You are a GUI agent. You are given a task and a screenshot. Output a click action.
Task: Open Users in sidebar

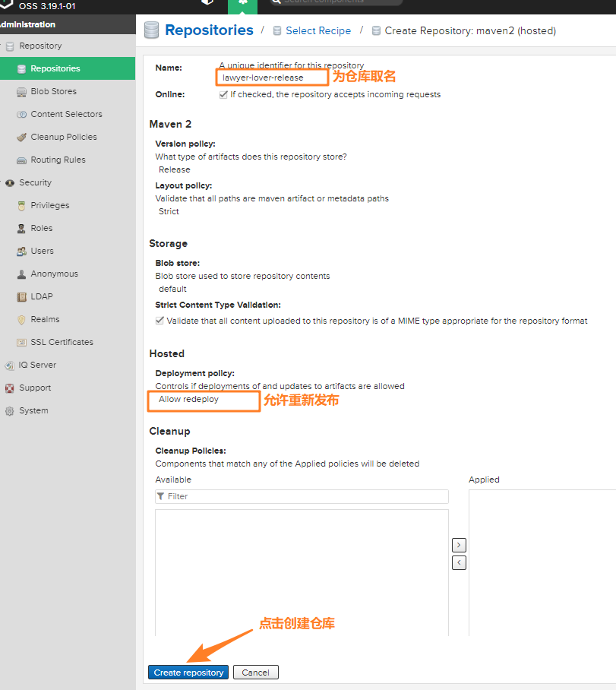pos(68,252)
